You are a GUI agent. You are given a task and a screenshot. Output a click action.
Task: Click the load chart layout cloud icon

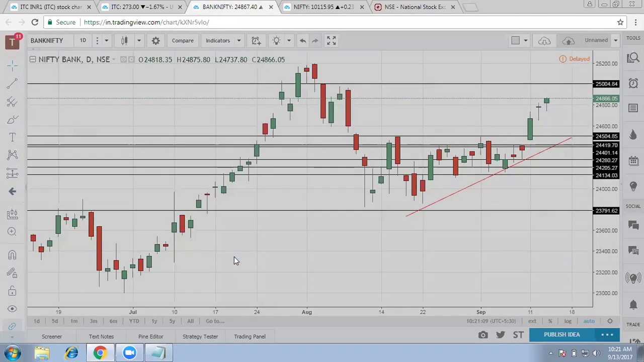[544, 41]
